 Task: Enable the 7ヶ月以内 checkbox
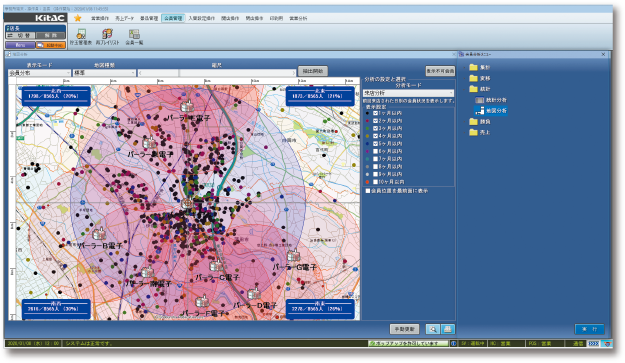tap(375, 159)
